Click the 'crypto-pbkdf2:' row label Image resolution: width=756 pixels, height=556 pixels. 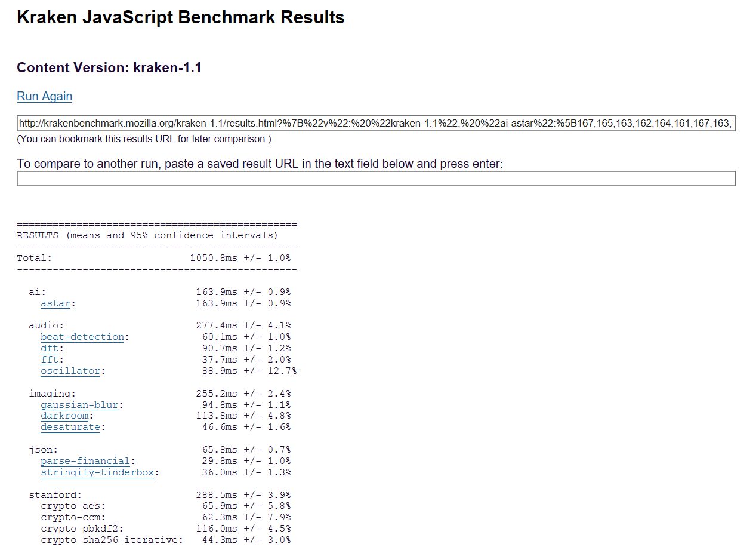pyautogui.click(x=82, y=529)
